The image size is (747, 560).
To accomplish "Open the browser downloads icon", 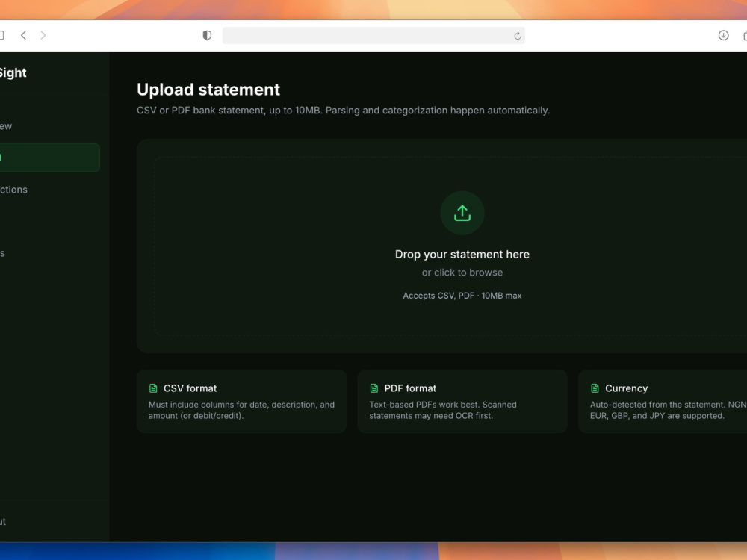I will 723,35.
